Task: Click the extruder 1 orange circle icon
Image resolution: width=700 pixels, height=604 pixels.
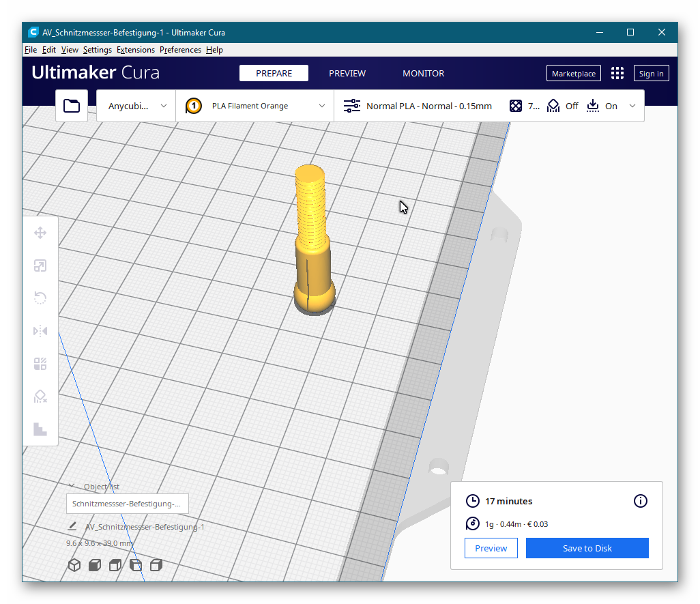Action: point(193,106)
